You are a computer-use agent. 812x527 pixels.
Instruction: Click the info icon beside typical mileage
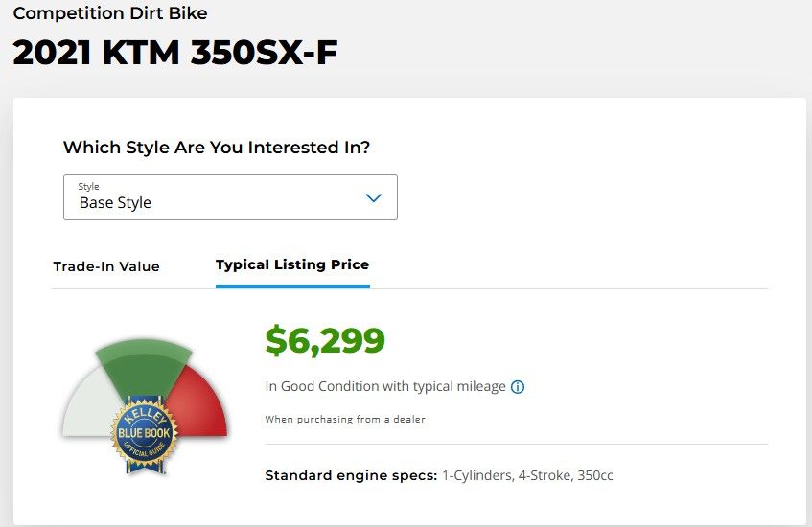pos(518,387)
